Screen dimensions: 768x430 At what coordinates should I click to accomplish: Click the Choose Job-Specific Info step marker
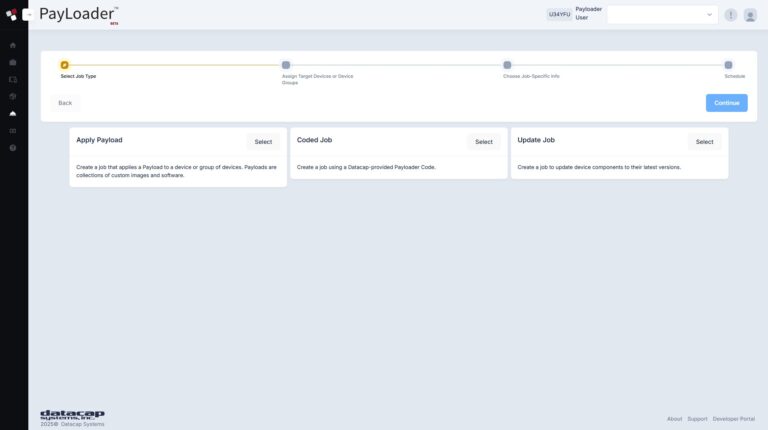pyautogui.click(x=507, y=65)
